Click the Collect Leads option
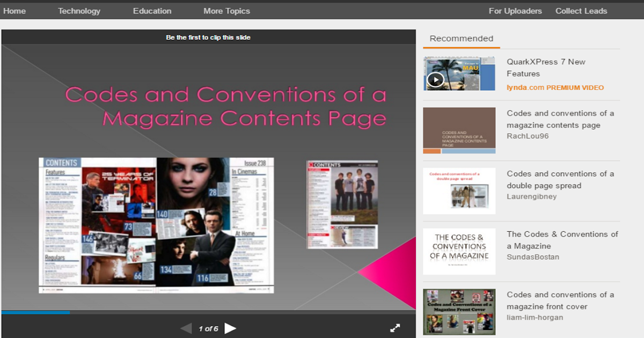Screen dimensions: 644x338 [x=581, y=10]
